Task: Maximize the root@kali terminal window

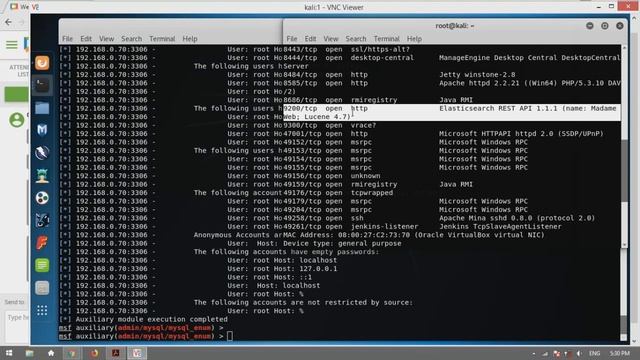Action: 605,26
